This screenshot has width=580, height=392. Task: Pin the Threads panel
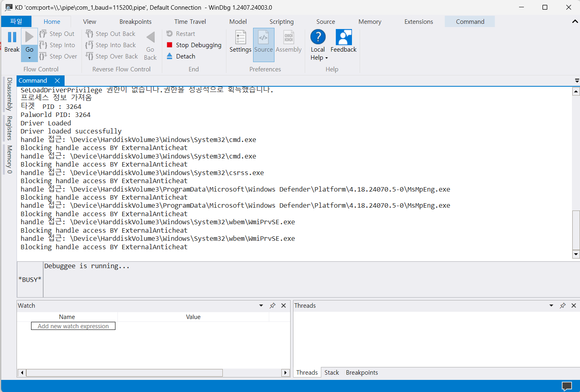tap(563, 306)
